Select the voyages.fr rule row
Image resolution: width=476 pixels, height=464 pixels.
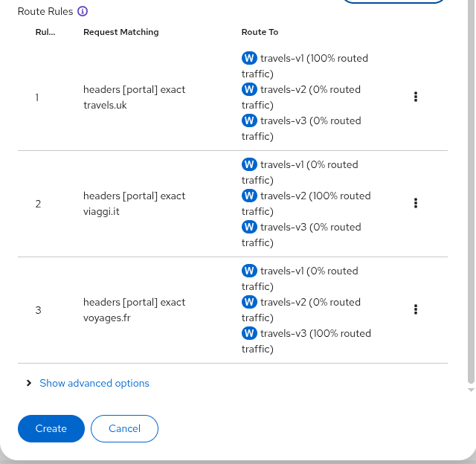pos(233,310)
